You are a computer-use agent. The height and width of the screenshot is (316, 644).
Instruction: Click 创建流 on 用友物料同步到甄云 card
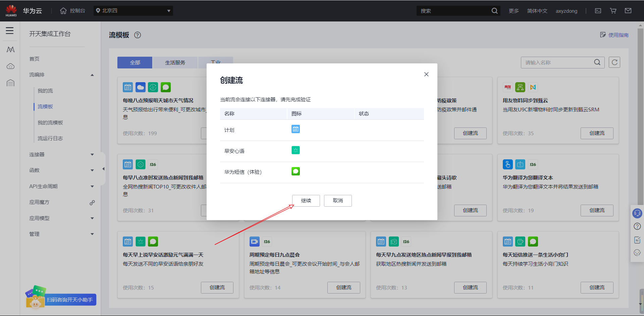pos(597,133)
